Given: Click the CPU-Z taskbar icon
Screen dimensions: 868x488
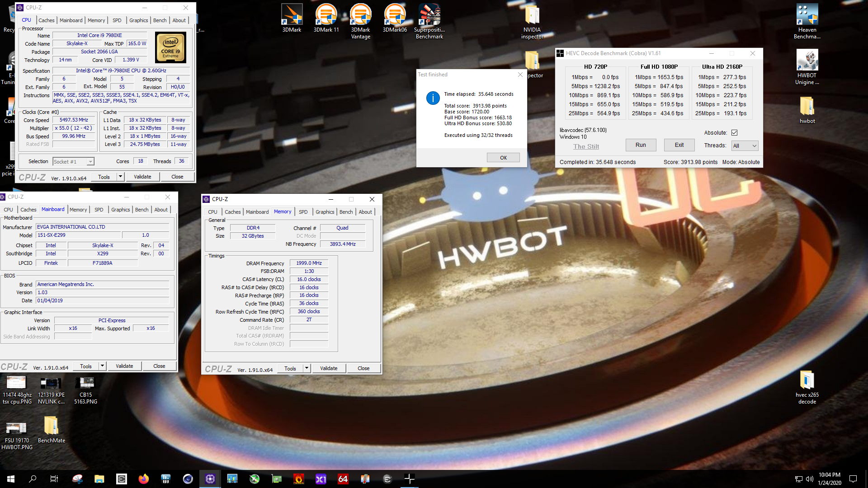Looking at the screenshot, I should 210,479.
